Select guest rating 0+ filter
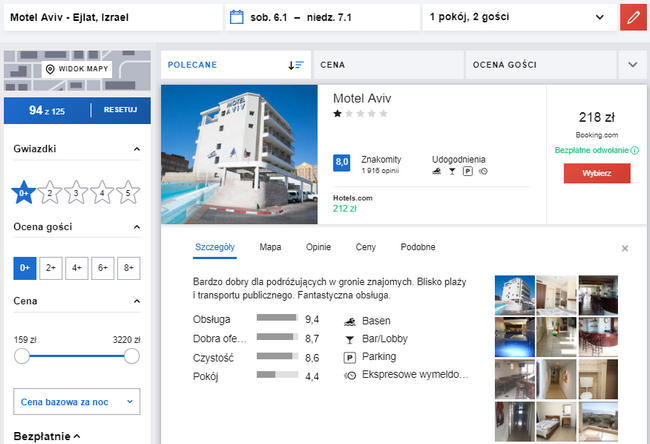The image size is (650, 444). (x=25, y=268)
